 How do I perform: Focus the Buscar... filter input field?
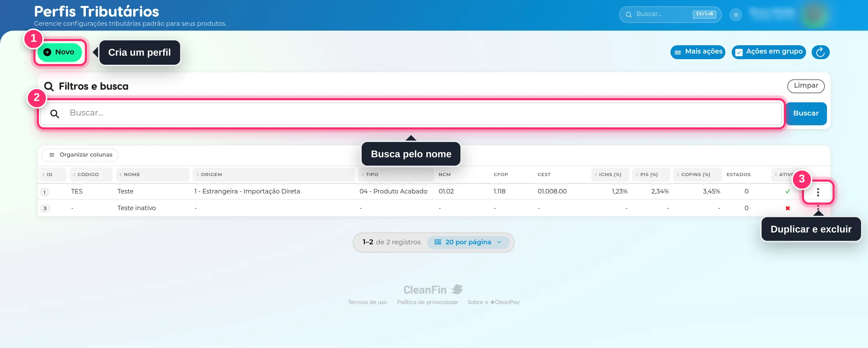(x=411, y=113)
